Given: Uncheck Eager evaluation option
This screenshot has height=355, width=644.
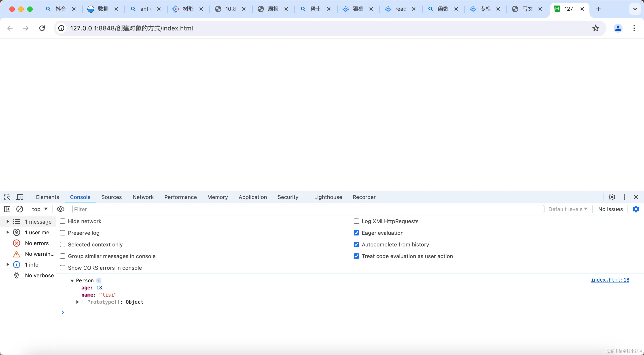Looking at the screenshot, I should click(x=356, y=233).
